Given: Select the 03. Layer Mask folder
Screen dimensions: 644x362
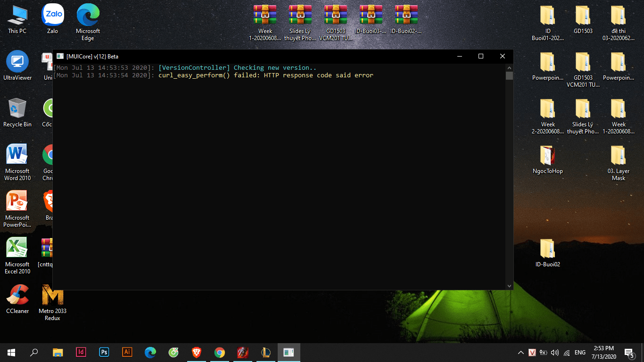Looking at the screenshot, I should pos(619,163).
